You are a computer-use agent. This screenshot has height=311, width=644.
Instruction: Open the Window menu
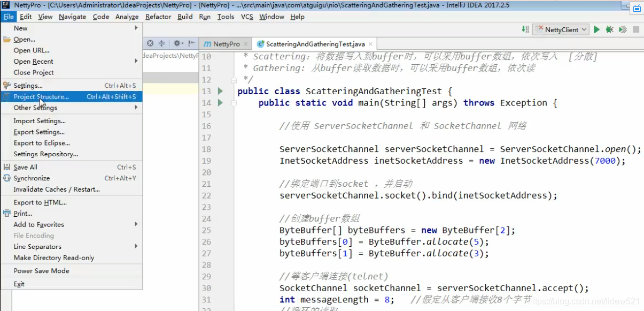(x=271, y=17)
